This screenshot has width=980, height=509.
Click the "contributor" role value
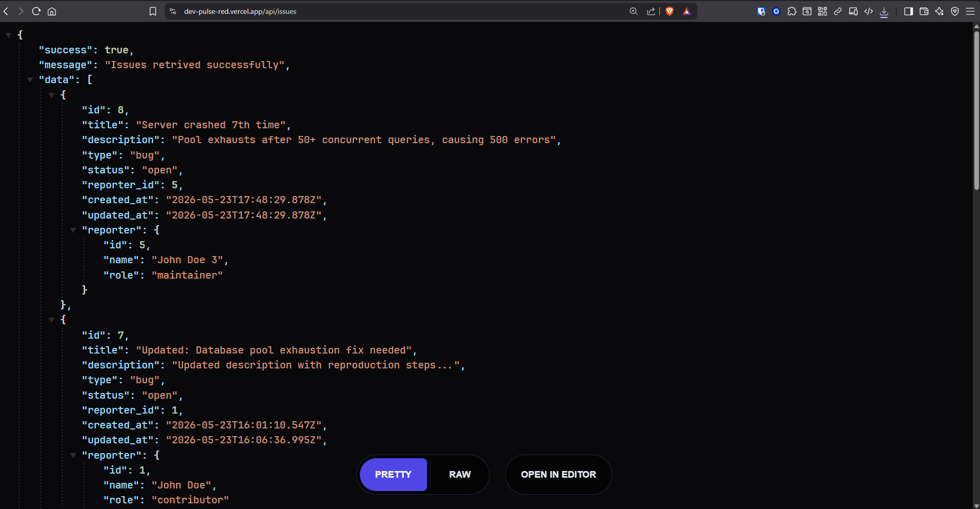click(190, 500)
